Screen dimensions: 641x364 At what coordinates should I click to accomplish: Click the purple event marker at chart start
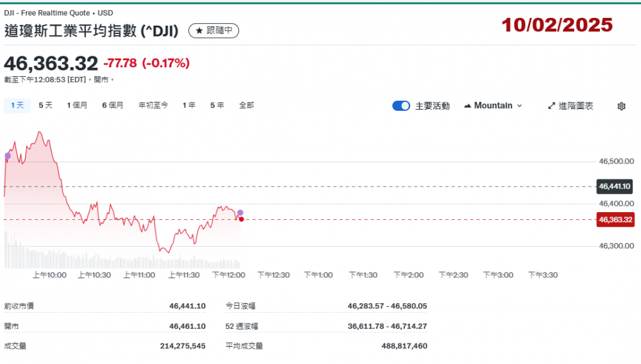8,156
